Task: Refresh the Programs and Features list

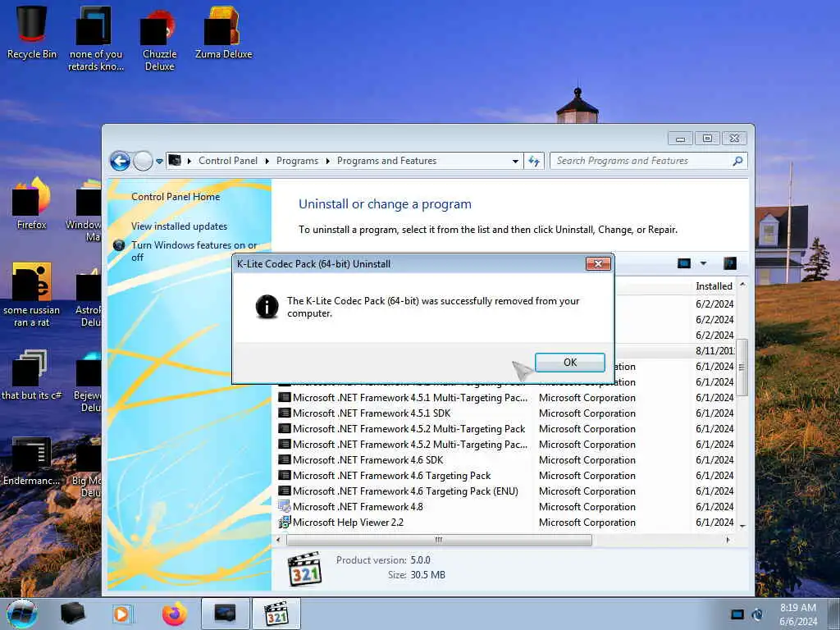Action: [534, 162]
